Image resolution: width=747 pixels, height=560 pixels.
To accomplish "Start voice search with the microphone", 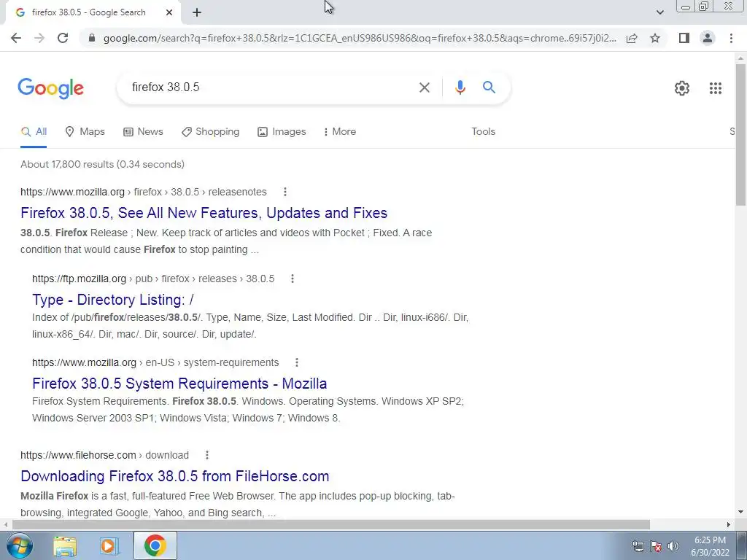I will tap(460, 87).
